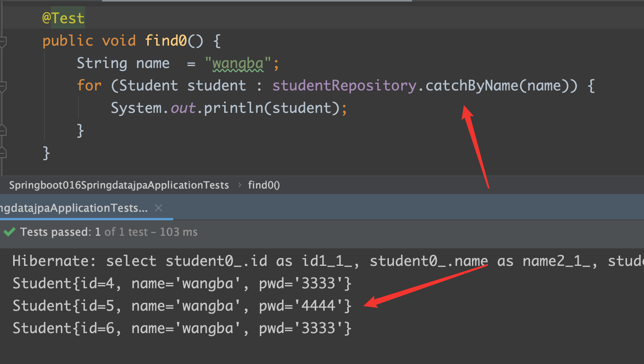This screenshot has width=644, height=364.
Task: Select the ngdatajpaApplicationTests run tab
Action: [x=73, y=208]
